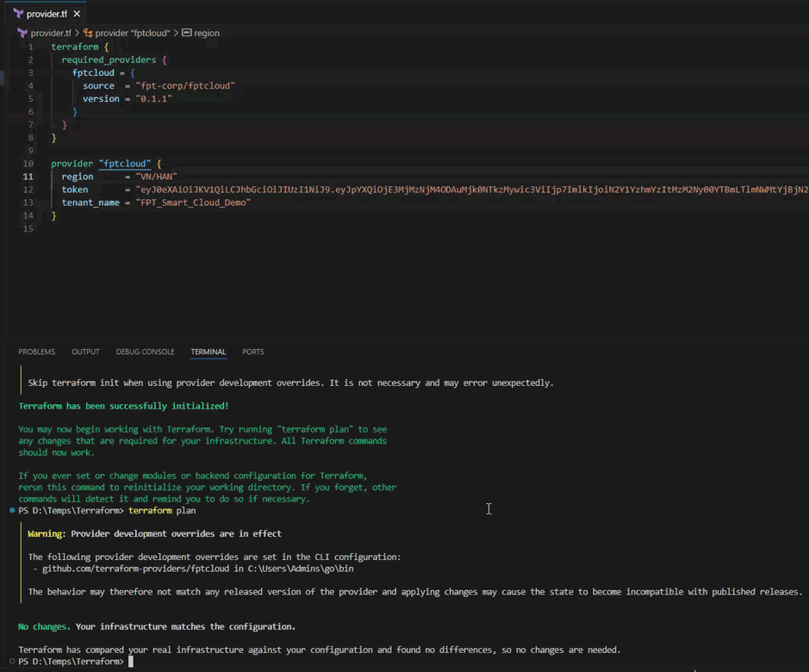Click the "Warning:" label in terminal output
The height and width of the screenshot is (672, 809).
pyautogui.click(x=47, y=533)
